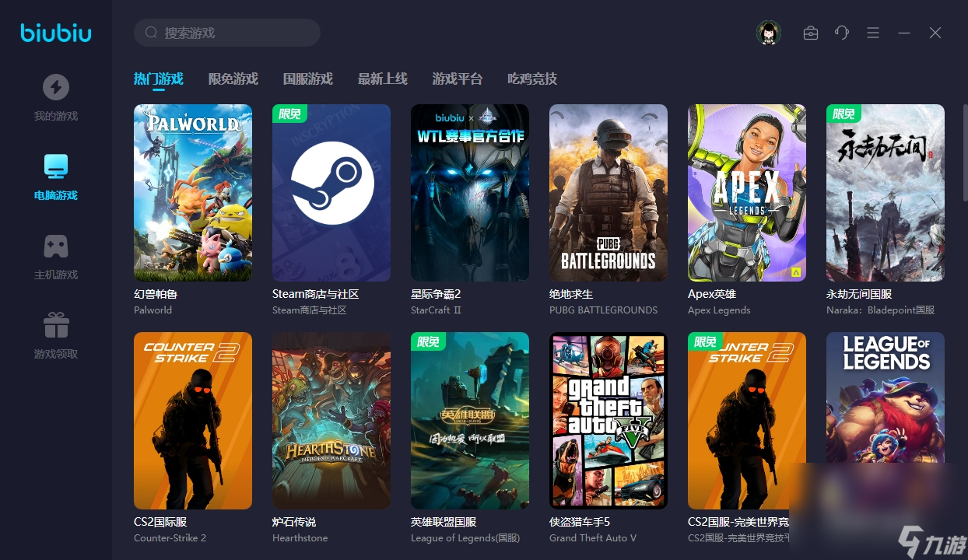Image resolution: width=968 pixels, height=560 pixels.
Task: Select the 永劫无间 Naraka cover
Action: pos(886,193)
